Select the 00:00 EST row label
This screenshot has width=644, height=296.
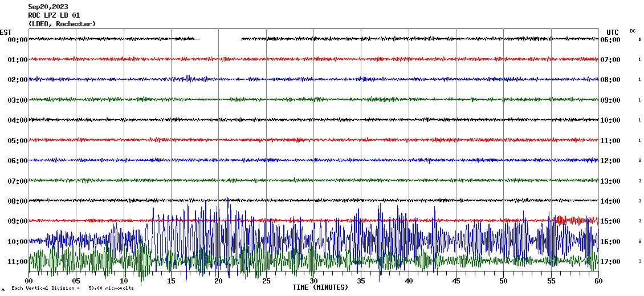pyautogui.click(x=17, y=40)
